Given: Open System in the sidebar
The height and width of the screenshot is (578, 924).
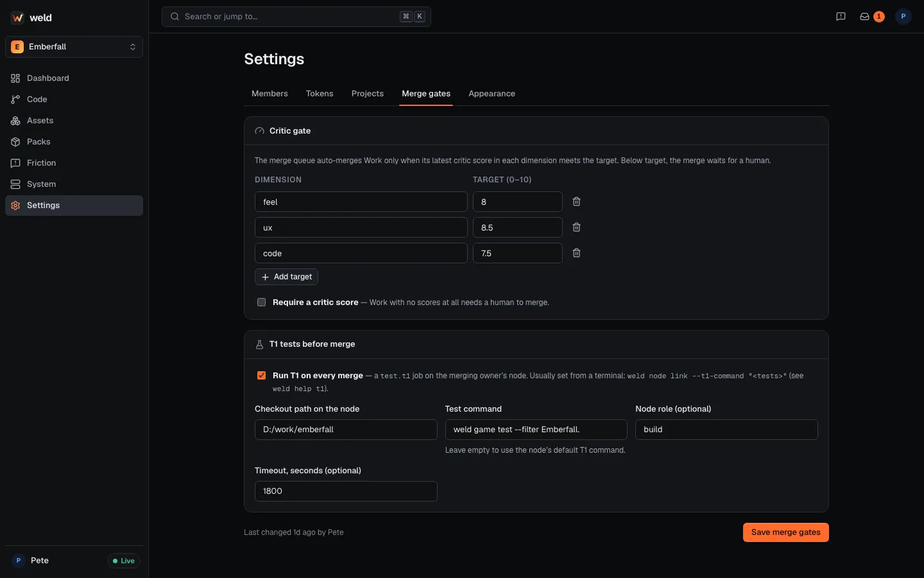Looking at the screenshot, I should (74, 184).
